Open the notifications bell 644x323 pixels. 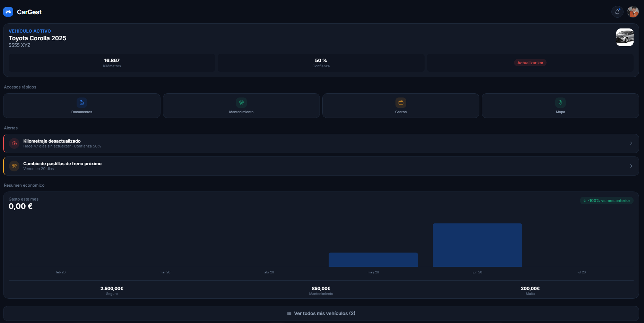tap(617, 12)
